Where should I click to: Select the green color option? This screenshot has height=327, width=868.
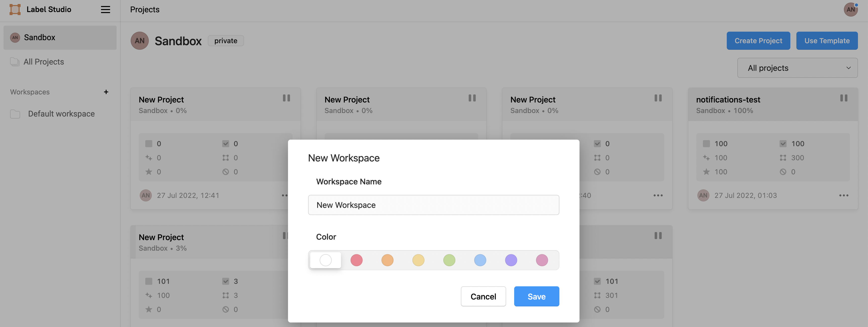point(449,260)
